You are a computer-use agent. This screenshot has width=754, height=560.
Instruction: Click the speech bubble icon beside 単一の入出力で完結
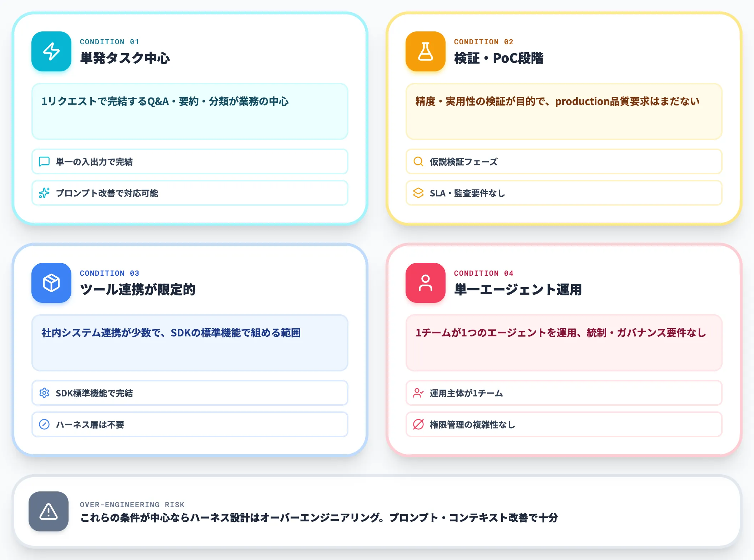[44, 162]
